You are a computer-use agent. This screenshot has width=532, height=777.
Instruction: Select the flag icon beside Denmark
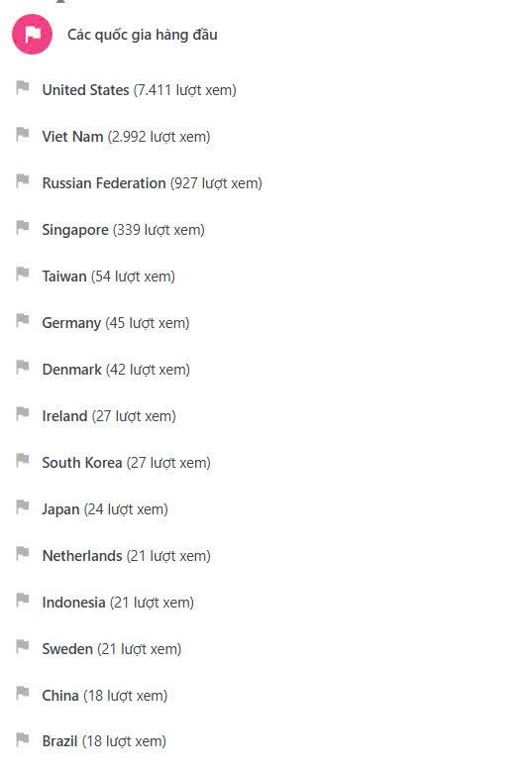click(23, 367)
